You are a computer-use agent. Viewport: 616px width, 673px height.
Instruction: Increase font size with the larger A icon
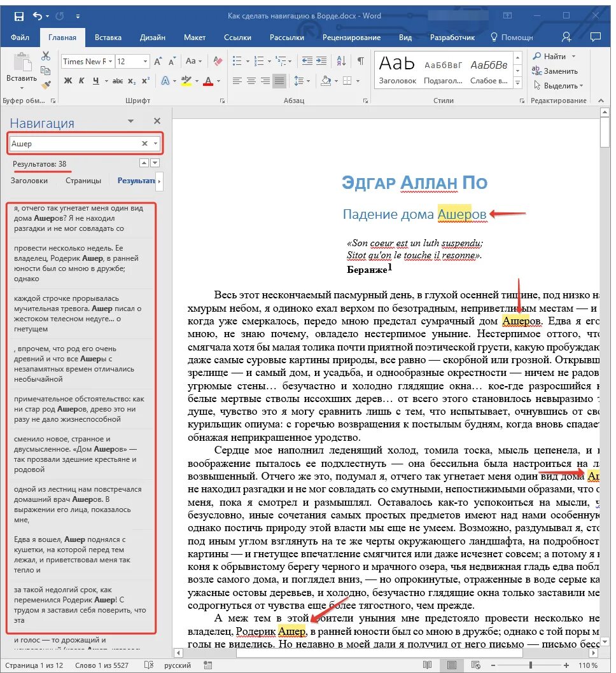158,61
